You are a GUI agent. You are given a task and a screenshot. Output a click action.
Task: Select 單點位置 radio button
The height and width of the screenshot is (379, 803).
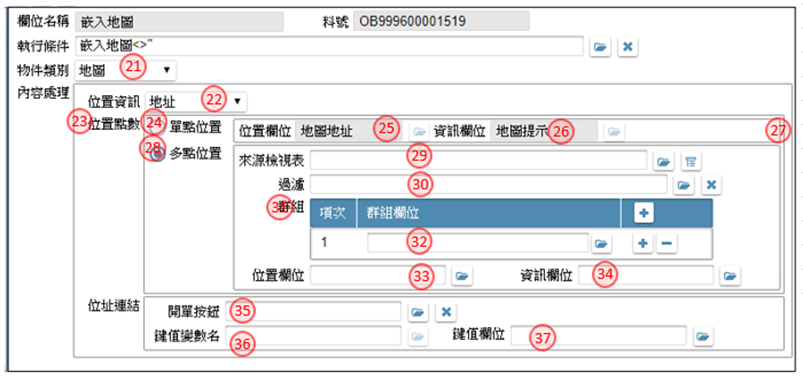(x=158, y=128)
